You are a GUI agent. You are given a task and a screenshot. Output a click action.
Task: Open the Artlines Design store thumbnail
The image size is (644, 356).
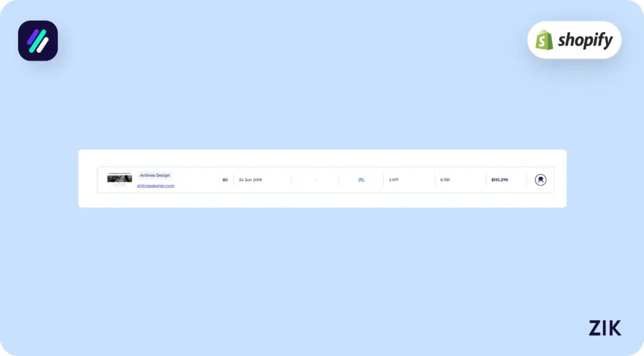click(x=119, y=179)
